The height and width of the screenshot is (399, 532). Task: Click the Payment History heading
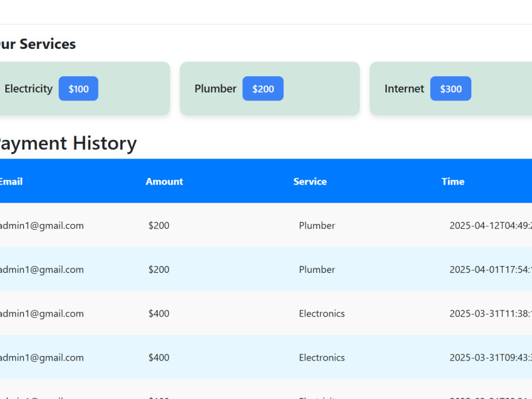68,144
